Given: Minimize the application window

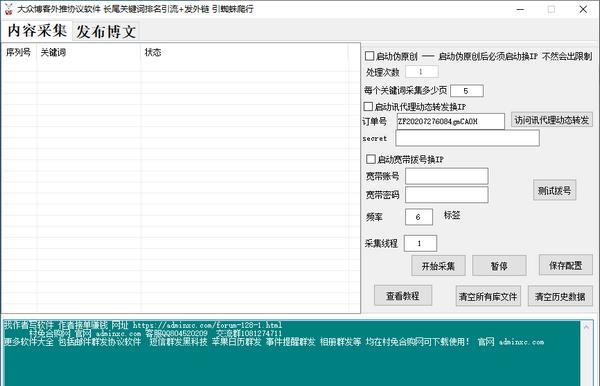Looking at the screenshot, I should coord(520,9).
